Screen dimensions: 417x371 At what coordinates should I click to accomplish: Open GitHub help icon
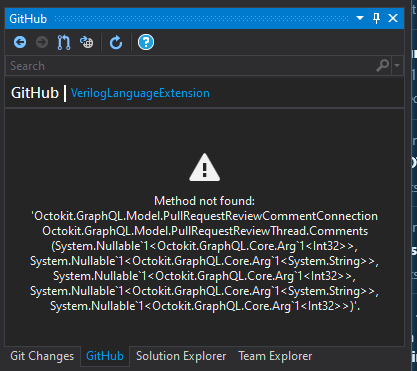tap(146, 42)
